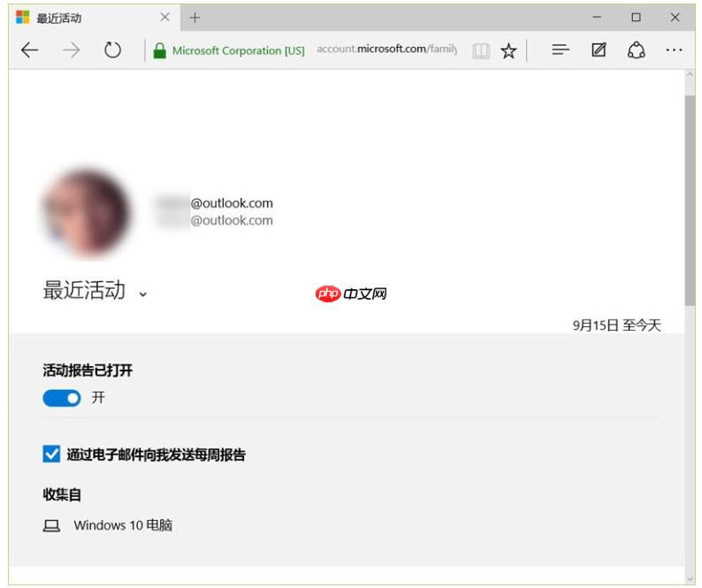Uncheck 通过电子邮件向我发送每周报告 checkbox
The width and height of the screenshot is (702, 588).
point(51,454)
